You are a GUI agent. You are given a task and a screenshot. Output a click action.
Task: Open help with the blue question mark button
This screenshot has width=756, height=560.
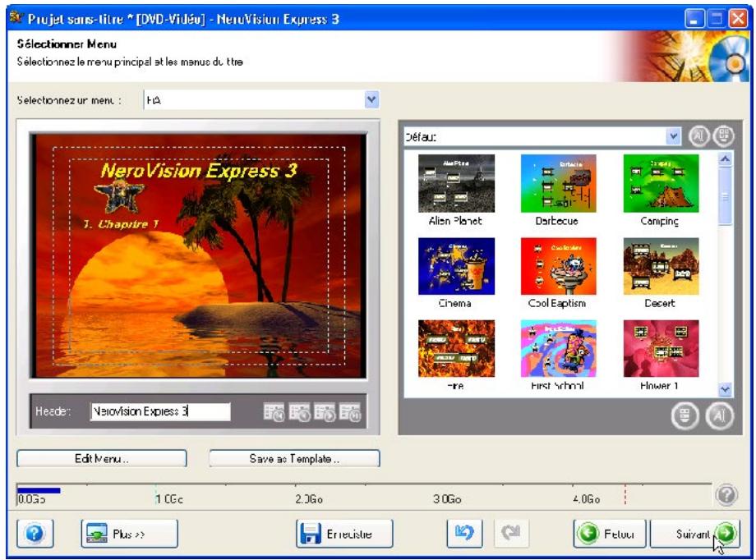(35, 534)
